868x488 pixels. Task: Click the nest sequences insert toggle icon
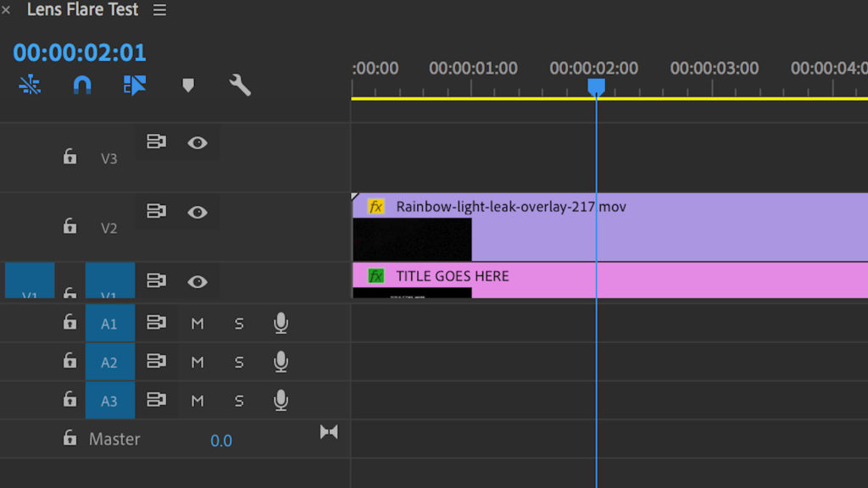coord(30,85)
